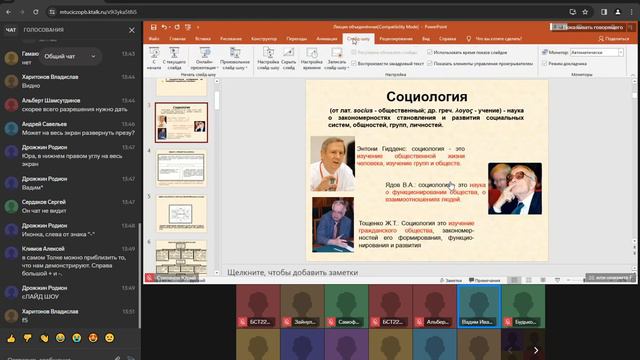
Task: Start slideshow from beginning (С начала)
Action: (x=154, y=58)
